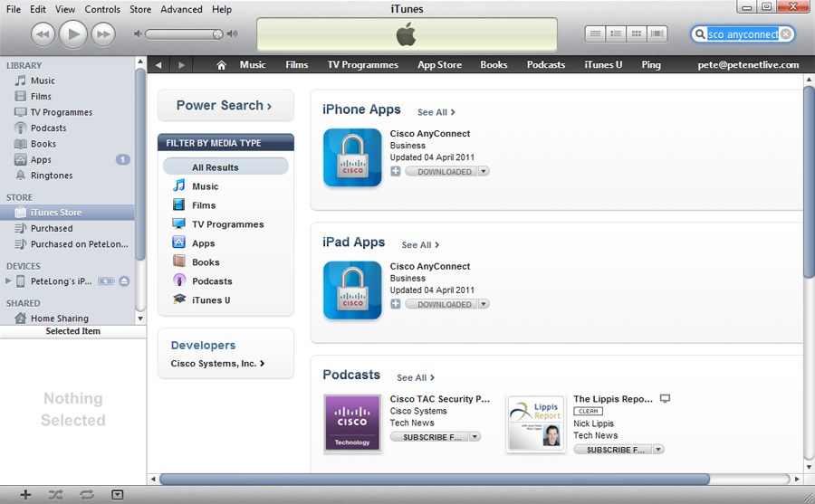This screenshot has height=504, width=815.
Task: Open dropdown beside iPhone app Downloaded button
Action: tap(484, 171)
